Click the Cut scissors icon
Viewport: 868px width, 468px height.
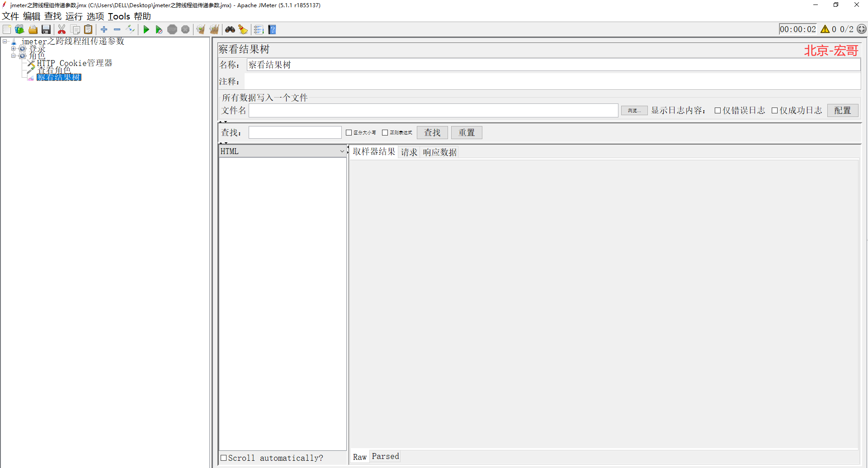pyautogui.click(x=62, y=29)
